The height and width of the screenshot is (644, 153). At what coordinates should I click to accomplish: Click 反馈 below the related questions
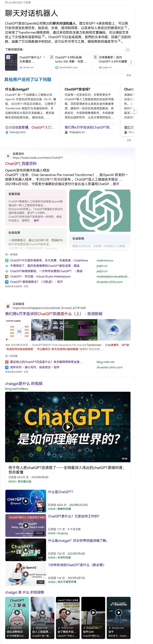[129, 140]
